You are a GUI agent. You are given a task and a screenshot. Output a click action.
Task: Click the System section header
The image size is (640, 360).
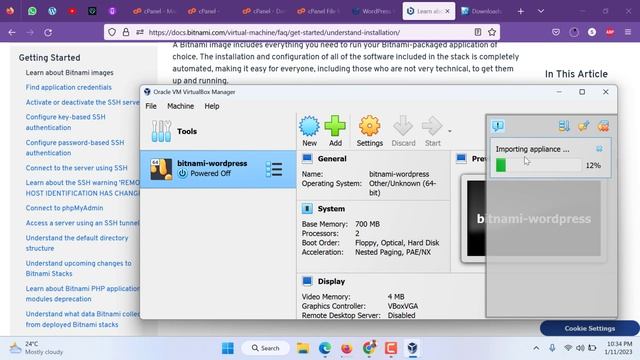click(331, 209)
